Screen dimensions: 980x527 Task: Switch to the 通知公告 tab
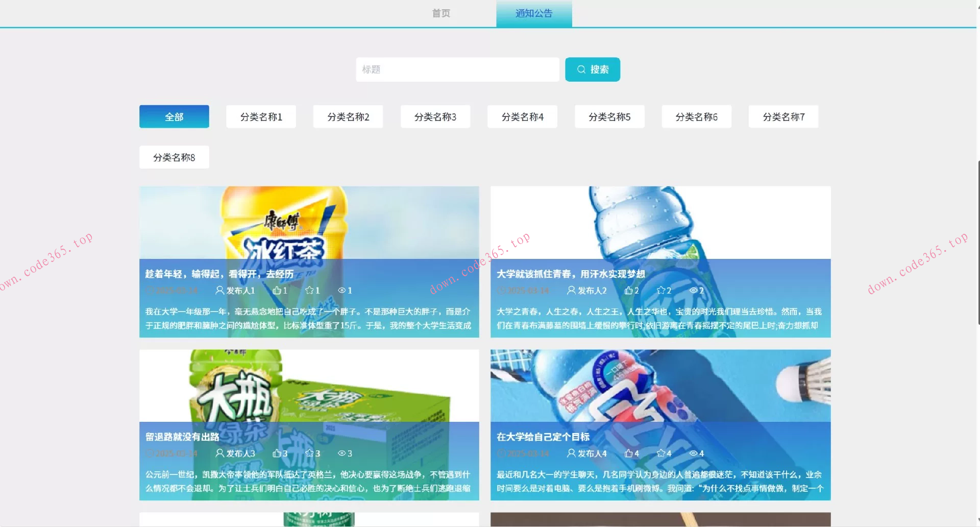[533, 13]
